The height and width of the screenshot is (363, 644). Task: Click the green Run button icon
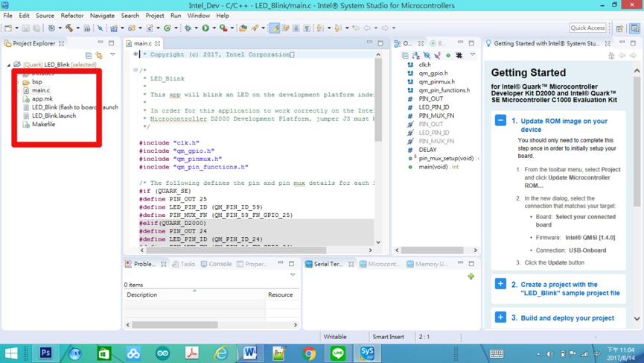tap(205, 28)
